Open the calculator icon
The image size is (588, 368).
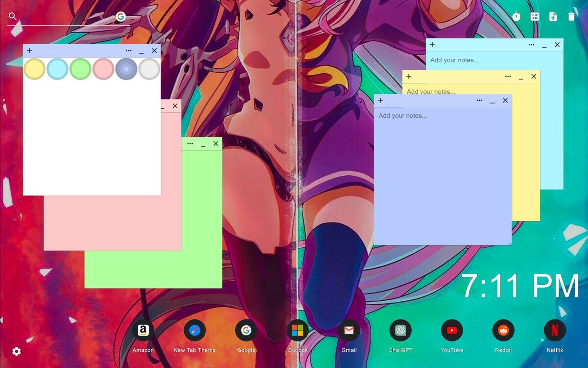535,17
